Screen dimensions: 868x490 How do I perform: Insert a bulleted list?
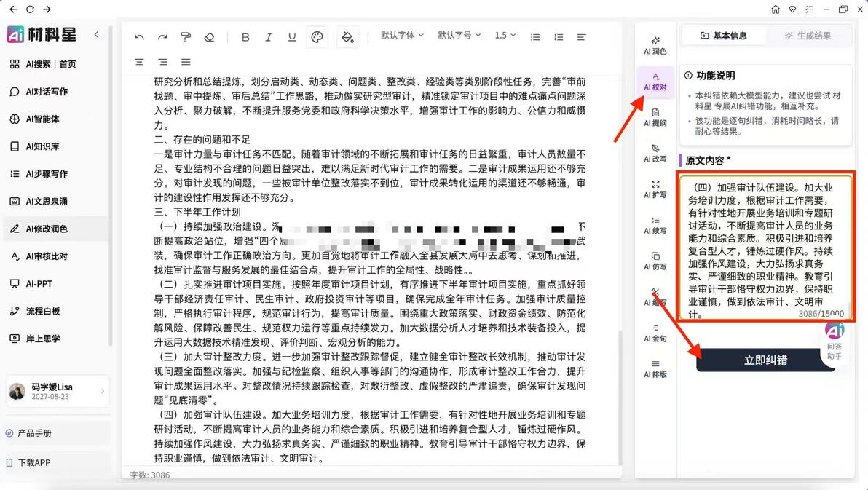534,37
